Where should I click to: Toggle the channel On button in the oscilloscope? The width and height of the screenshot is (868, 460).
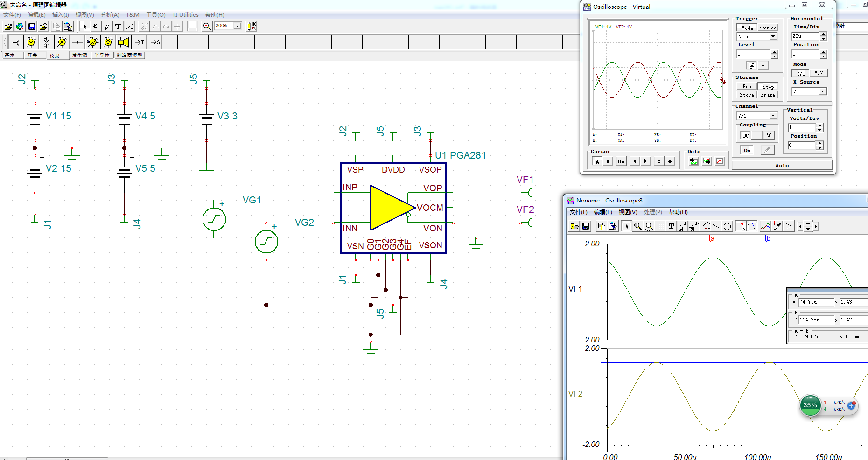(747, 150)
